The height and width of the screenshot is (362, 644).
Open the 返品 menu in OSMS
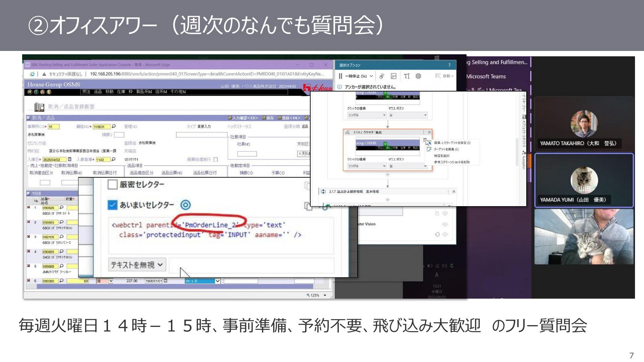pos(98,92)
